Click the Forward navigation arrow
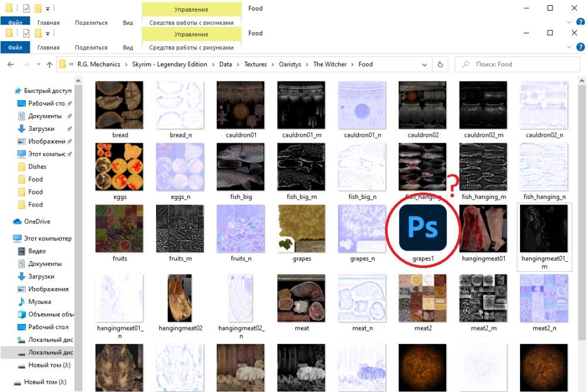The height and width of the screenshot is (392, 587). click(x=26, y=65)
